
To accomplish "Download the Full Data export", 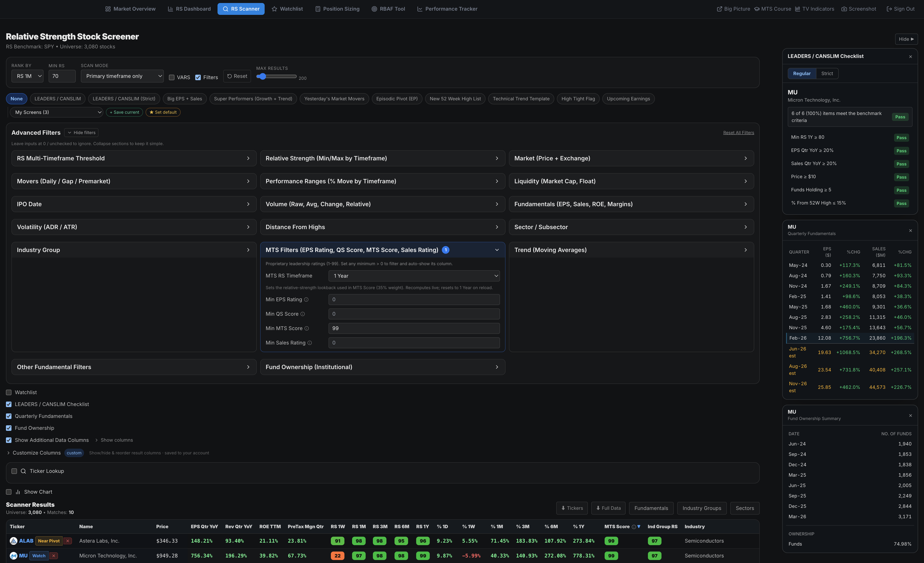I will (608, 508).
